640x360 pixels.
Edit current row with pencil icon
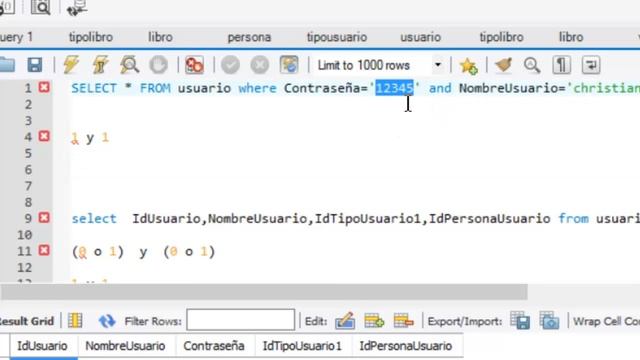point(345,321)
